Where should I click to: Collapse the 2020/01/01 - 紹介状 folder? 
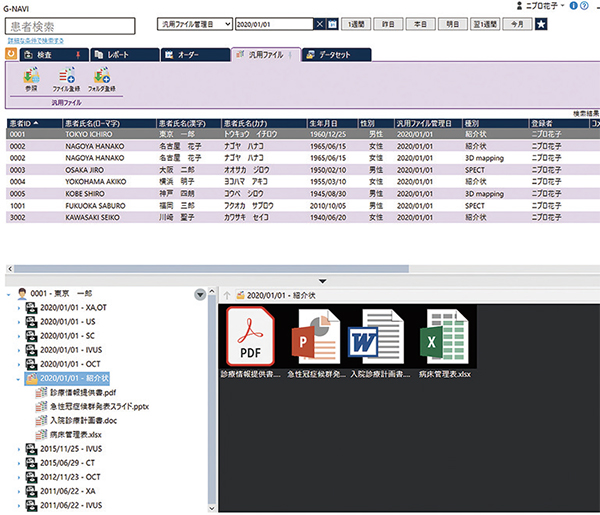coord(19,379)
